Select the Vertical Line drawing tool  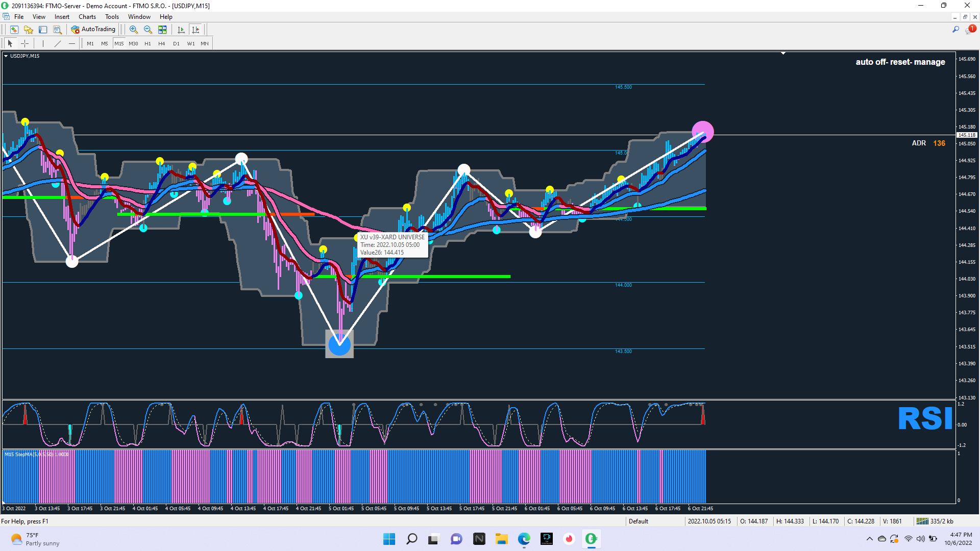(x=43, y=43)
